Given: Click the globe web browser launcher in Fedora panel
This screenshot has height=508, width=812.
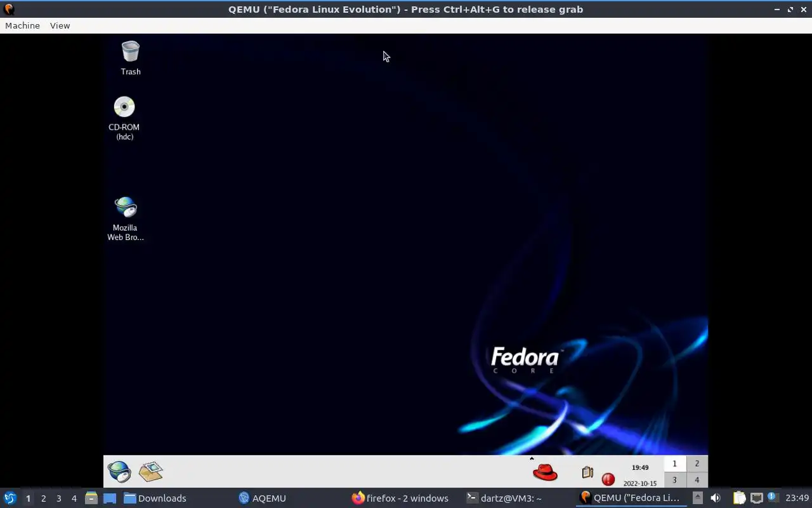Looking at the screenshot, I should click(119, 471).
